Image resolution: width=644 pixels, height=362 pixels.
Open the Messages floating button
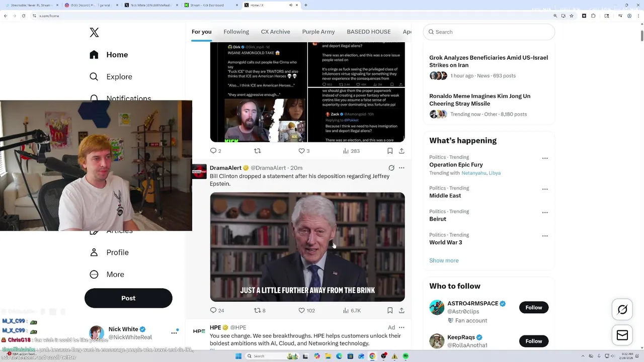click(x=622, y=335)
